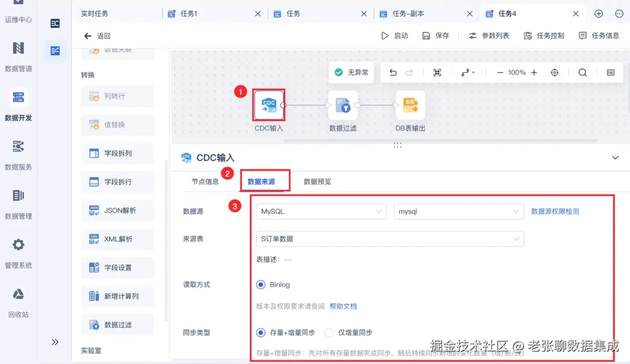Save the task with 保存
Image resolution: width=630 pixels, height=364 pixels.
tap(436, 36)
